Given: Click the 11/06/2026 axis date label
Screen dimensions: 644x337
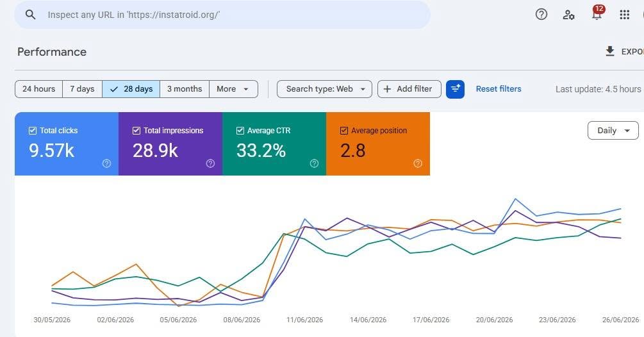Looking at the screenshot, I should coord(305,320).
